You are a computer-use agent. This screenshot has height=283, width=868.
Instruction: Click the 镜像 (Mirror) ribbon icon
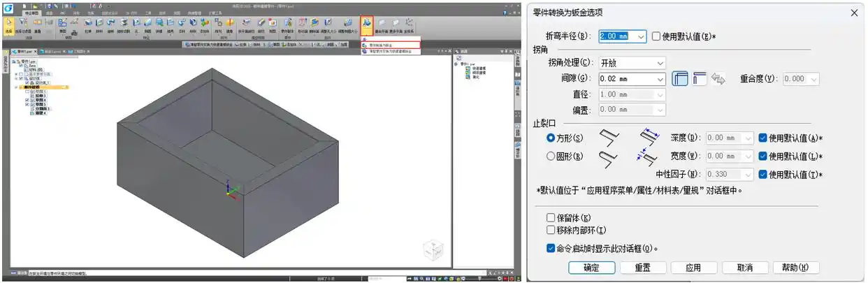click(229, 24)
